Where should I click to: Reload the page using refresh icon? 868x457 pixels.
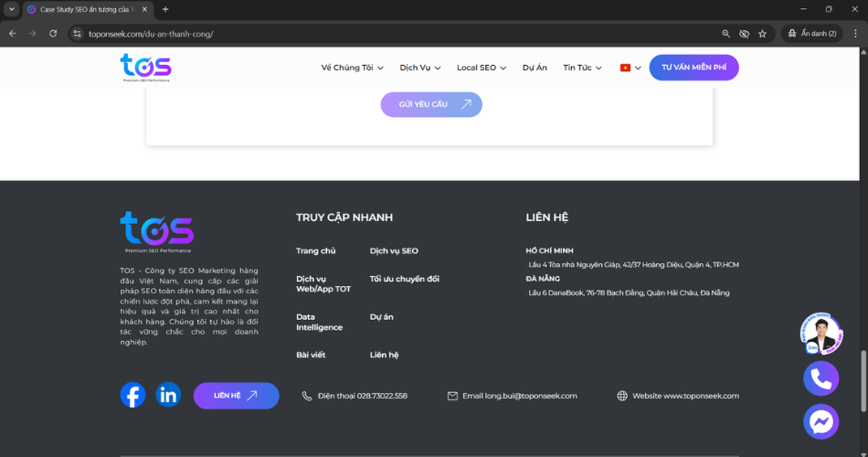(53, 34)
